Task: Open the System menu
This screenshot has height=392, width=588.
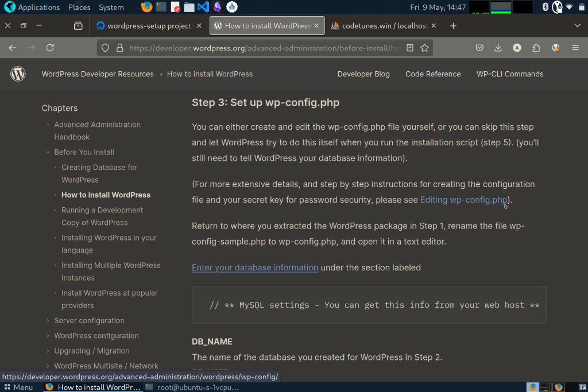Action: point(111,7)
